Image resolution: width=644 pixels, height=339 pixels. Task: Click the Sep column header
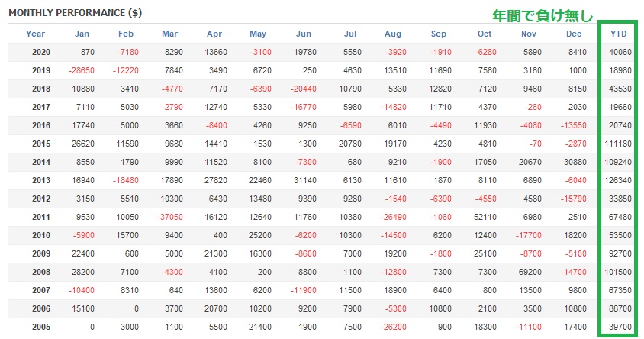point(438,34)
